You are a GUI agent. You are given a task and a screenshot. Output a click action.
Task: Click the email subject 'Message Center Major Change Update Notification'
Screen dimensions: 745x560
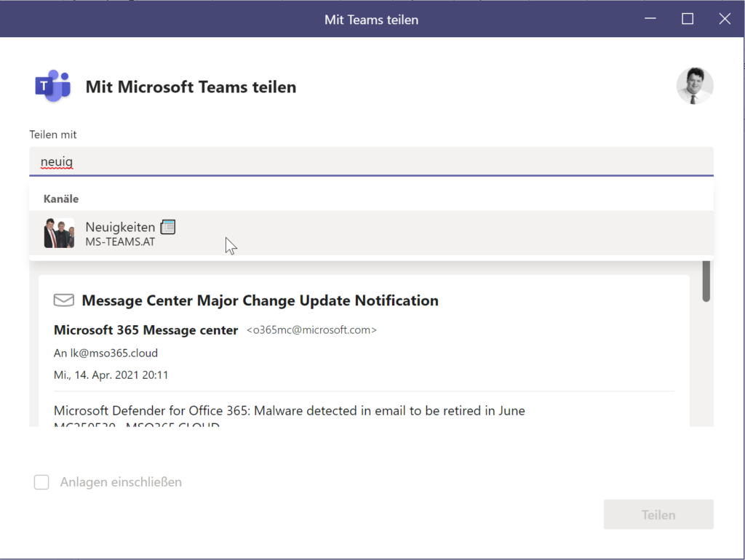pyautogui.click(x=260, y=300)
